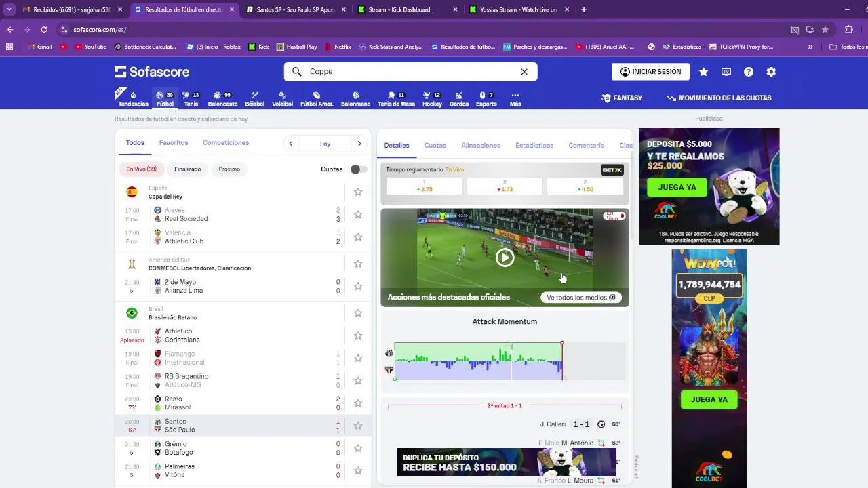Select the Dardos sport icon
This screenshot has width=868, height=488.
(459, 99)
